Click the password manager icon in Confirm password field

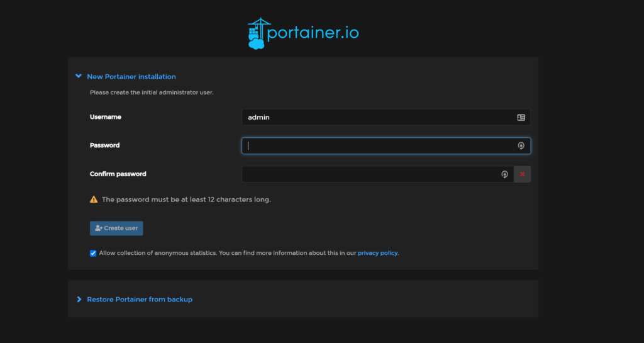click(504, 174)
